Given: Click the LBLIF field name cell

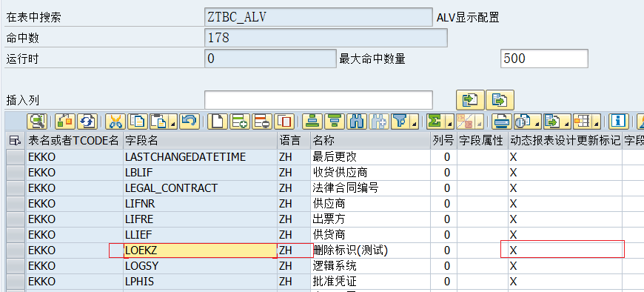Looking at the screenshot, I should coord(201,173).
